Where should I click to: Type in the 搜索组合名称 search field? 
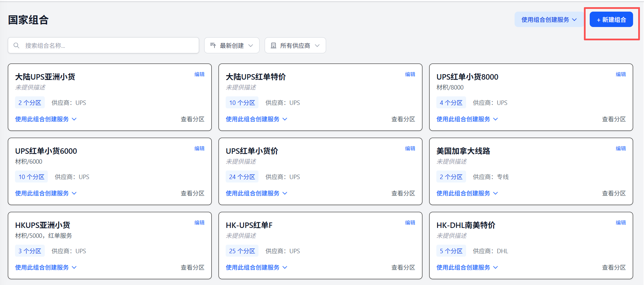[109, 45]
